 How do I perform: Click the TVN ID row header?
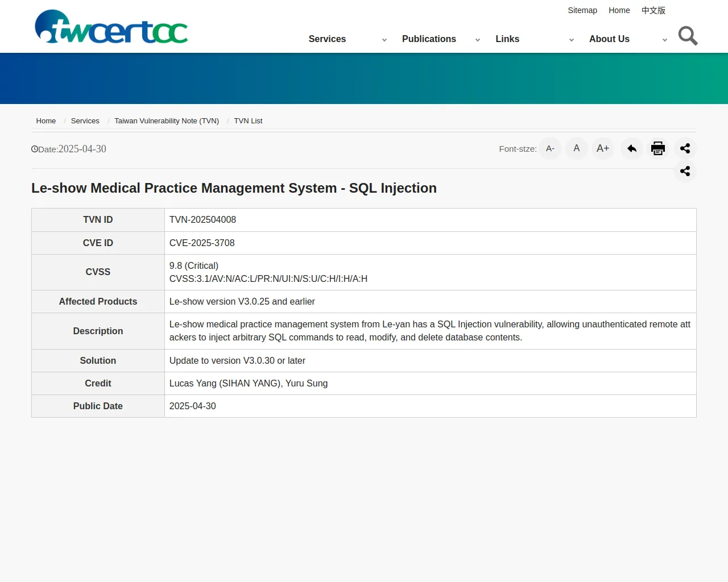point(98,220)
